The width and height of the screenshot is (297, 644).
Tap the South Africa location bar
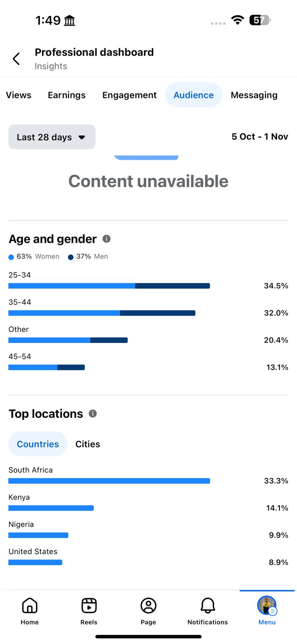pos(109,481)
